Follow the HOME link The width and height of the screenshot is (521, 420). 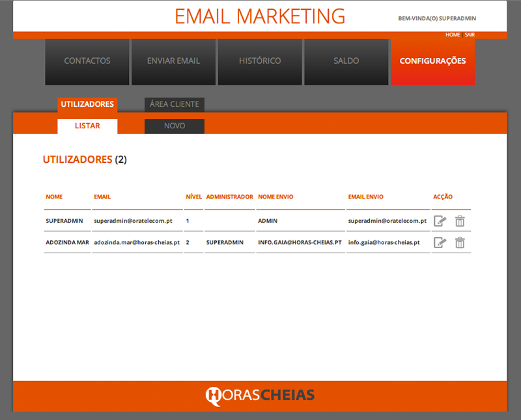pos(453,35)
